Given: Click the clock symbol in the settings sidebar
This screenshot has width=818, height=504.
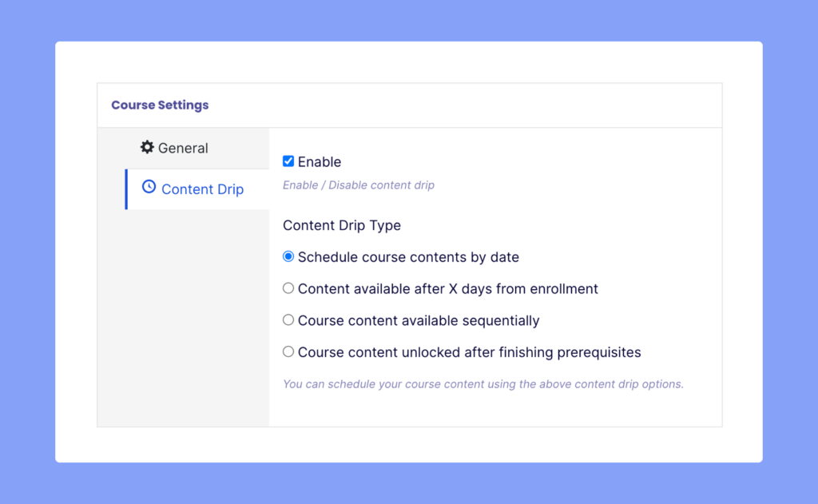Looking at the screenshot, I should pyautogui.click(x=149, y=186).
